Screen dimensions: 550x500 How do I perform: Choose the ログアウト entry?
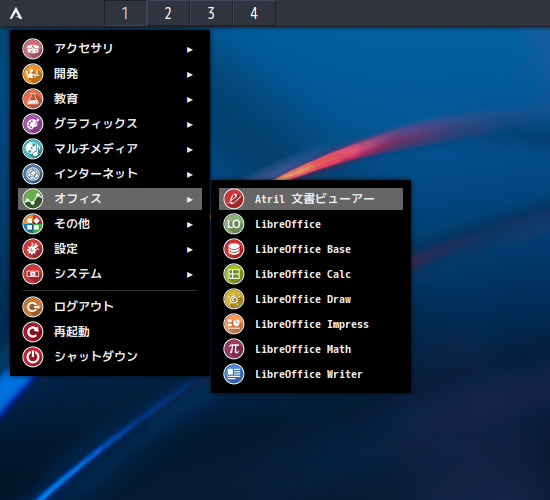[x=110, y=307]
